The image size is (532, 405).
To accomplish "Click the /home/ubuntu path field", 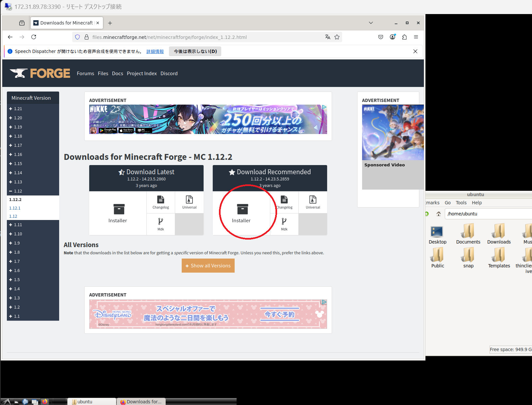I will tap(489, 214).
